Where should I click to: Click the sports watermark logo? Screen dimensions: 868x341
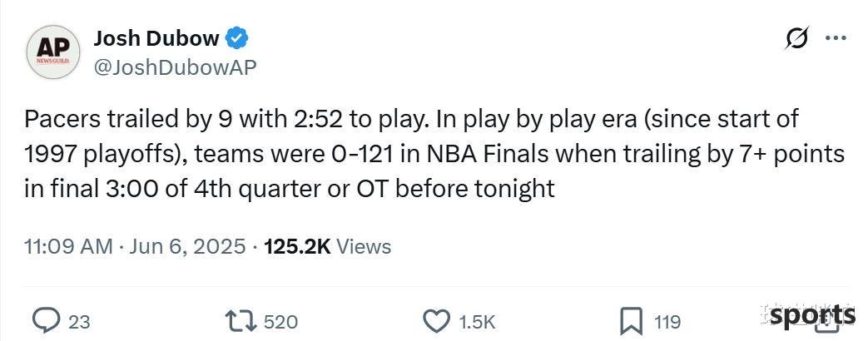[x=812, y=316]
